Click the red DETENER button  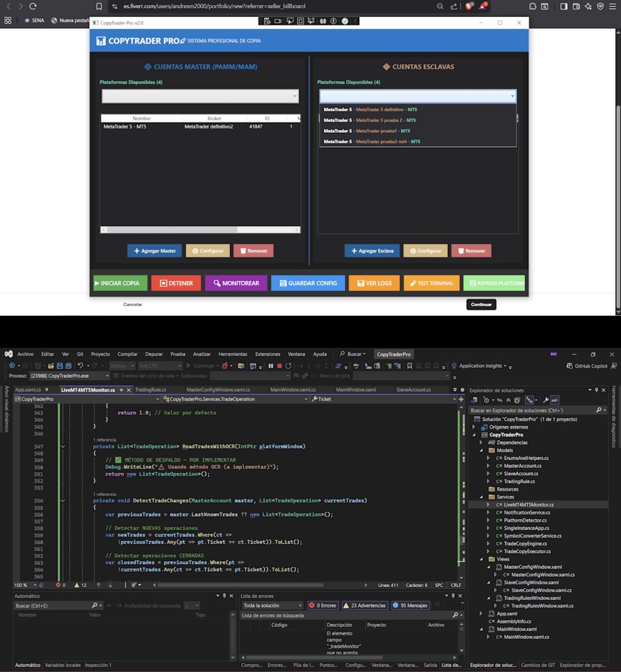[176, 283]
